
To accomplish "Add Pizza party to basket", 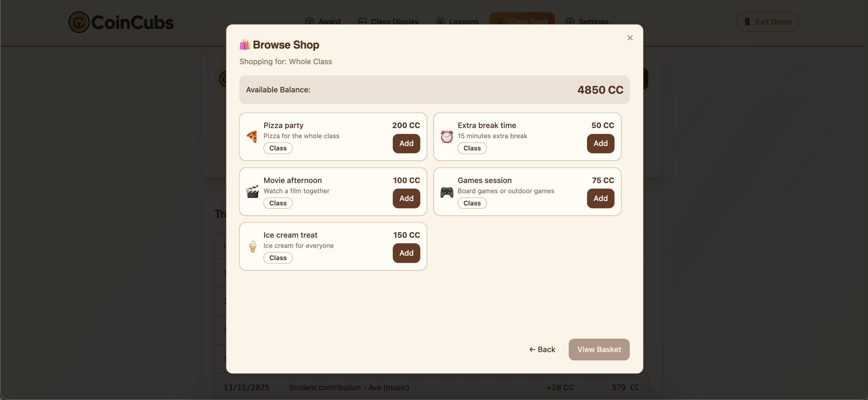I will (x=406, y=143).
